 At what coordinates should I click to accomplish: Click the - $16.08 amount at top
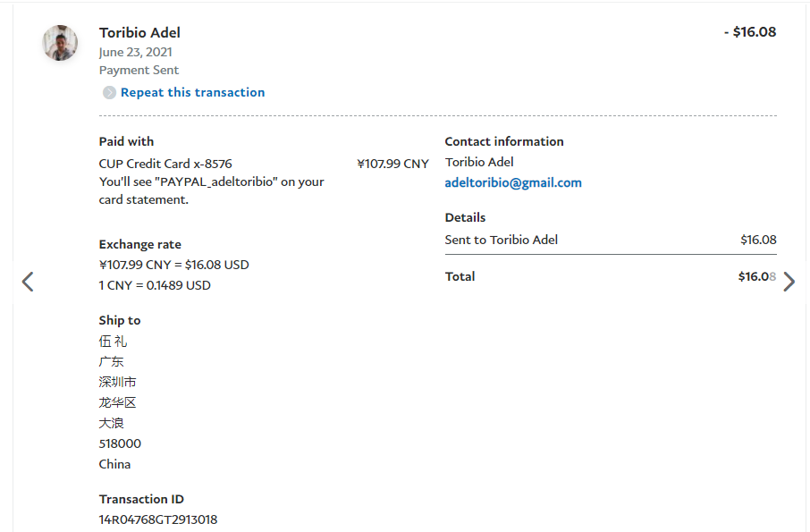point(749,32)
